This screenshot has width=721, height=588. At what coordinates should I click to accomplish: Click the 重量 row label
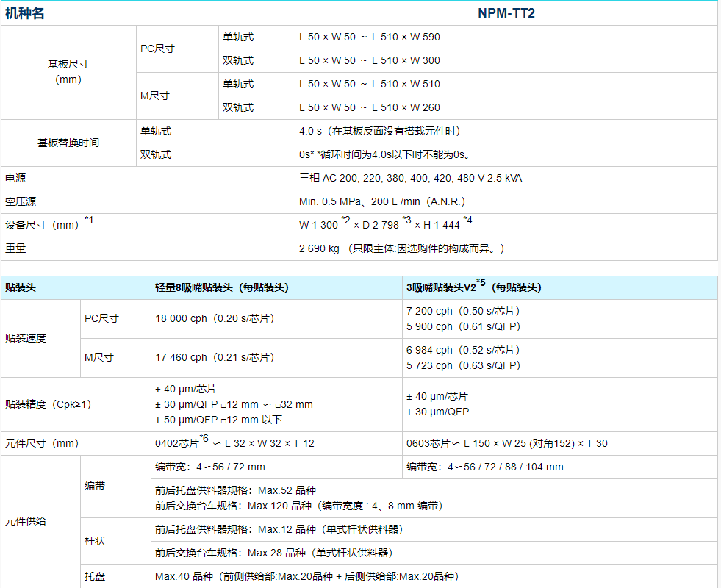(x=15, y=248)
